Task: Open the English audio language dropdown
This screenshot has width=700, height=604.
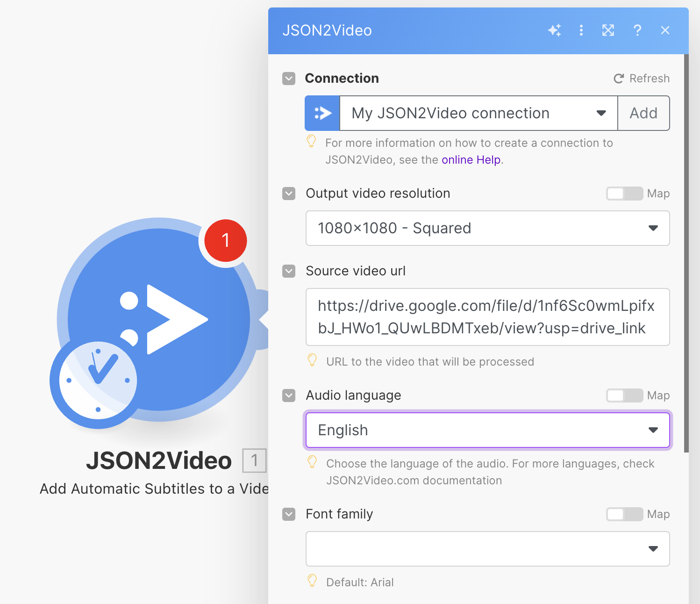Action: pyautogui.click(x=487, y=430)
